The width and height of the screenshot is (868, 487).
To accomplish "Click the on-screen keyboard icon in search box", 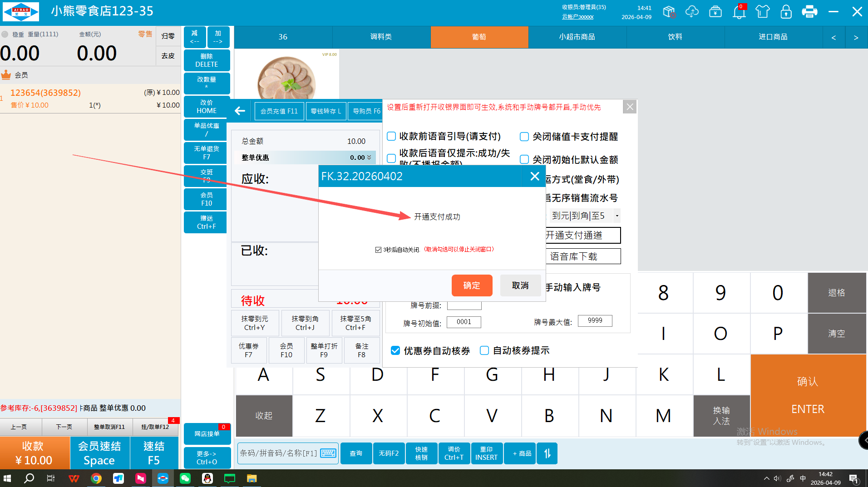I will point(328,453).
